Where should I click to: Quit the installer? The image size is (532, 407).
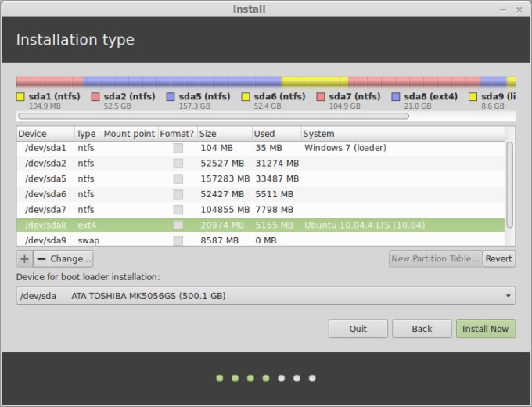click(x=358, y=329)
